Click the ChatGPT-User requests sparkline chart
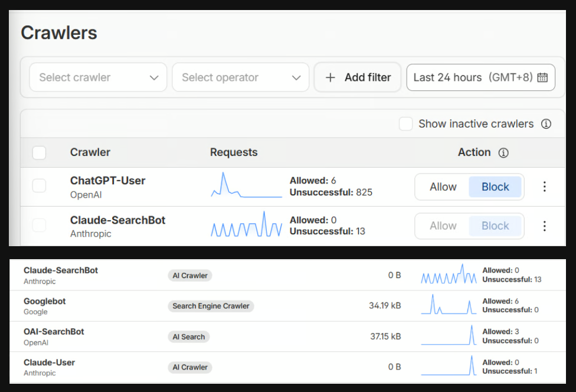The width and height of the screenshot is (576, 392). [246, 185]
